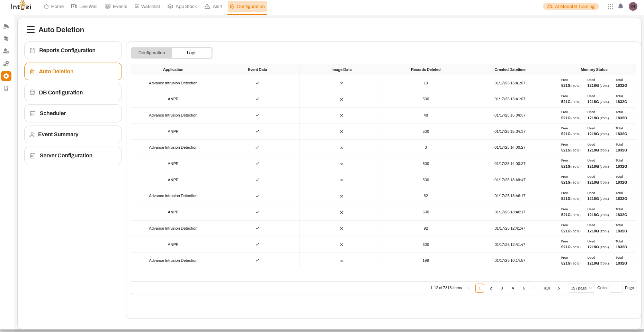Toggle the hamburger menu beside Auto Deletion
Viewport: 644px width, 332px height.
pyautogui.click(x=30, y=30)
